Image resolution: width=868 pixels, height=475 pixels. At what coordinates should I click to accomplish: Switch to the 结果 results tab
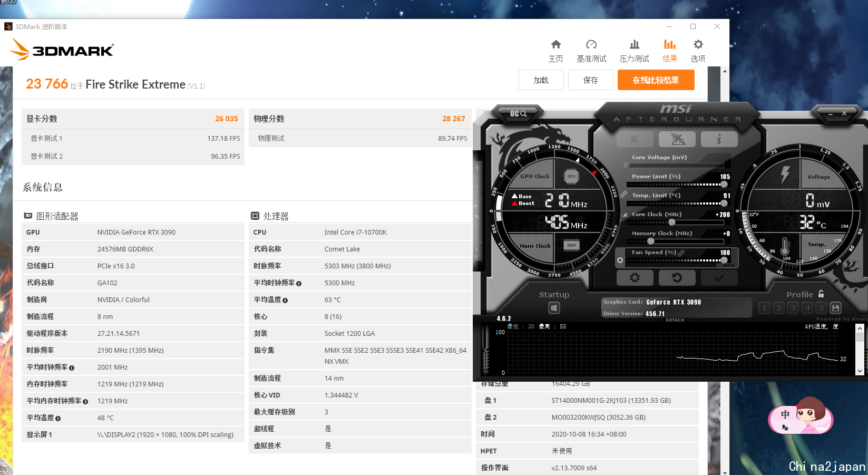(670, 51)
